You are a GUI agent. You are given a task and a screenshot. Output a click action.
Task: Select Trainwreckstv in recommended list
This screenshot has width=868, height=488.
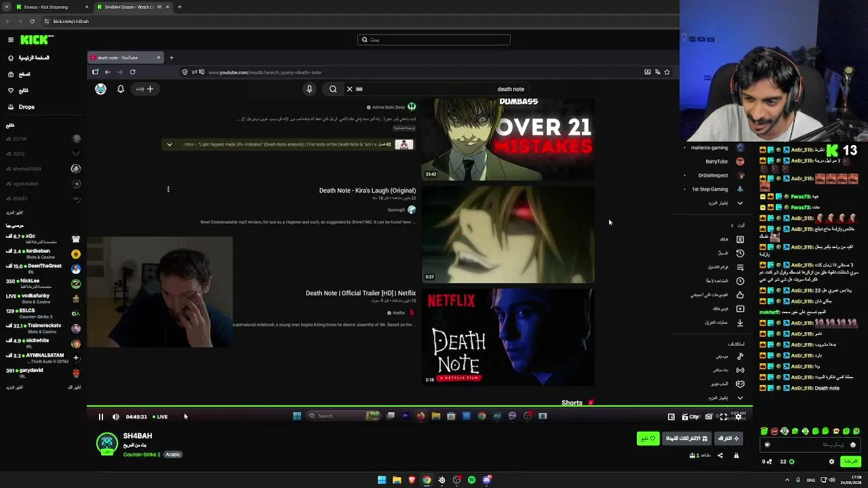click(x=42, y=328)
